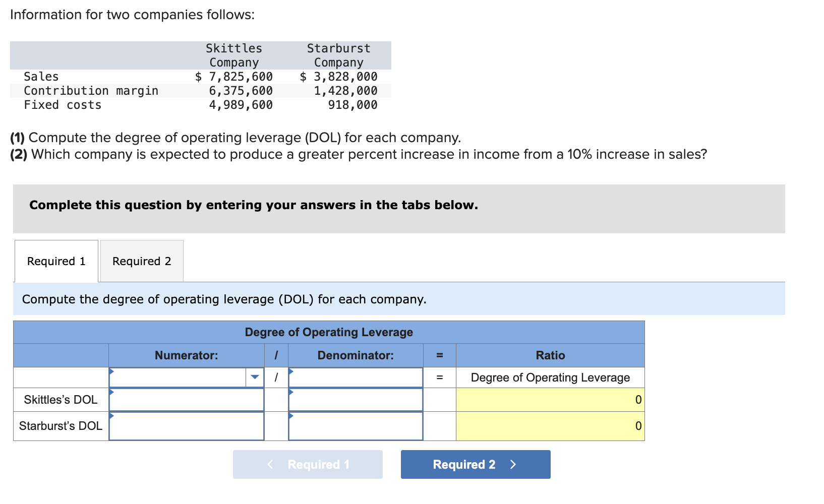Click Skittles's DOL numerator input field
This screenshot has width=824, height=504.
(x=187, y=400)
